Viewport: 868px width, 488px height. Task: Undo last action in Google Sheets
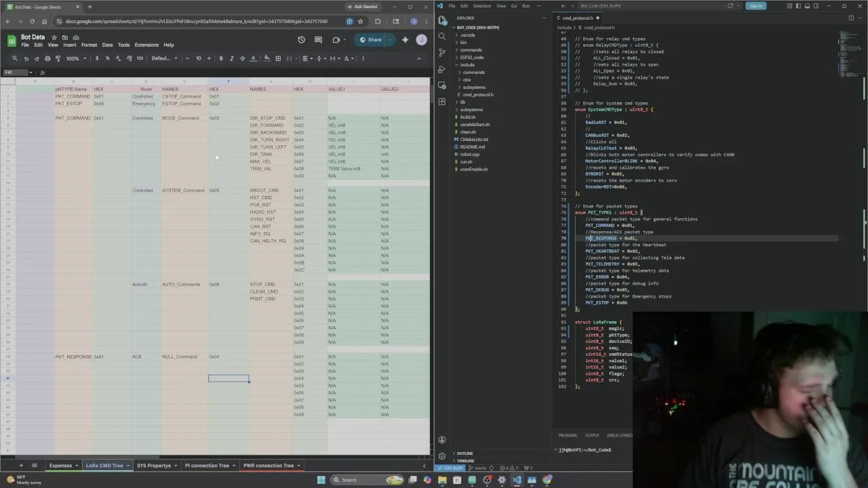pyautogui.click(x=26, y=58)
